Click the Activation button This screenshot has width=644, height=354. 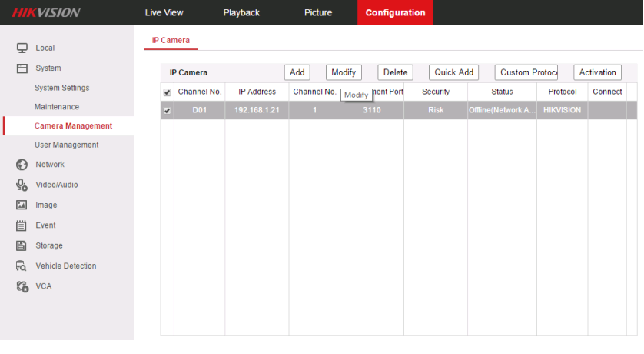click(597, 72)
